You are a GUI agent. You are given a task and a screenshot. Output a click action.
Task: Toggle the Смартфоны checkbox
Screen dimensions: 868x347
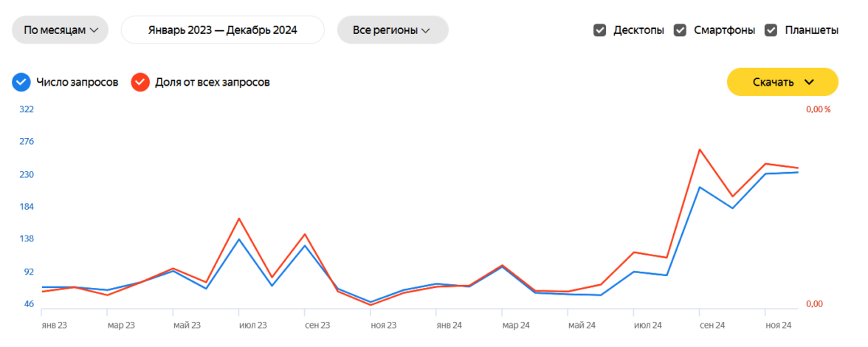point(680,30)
